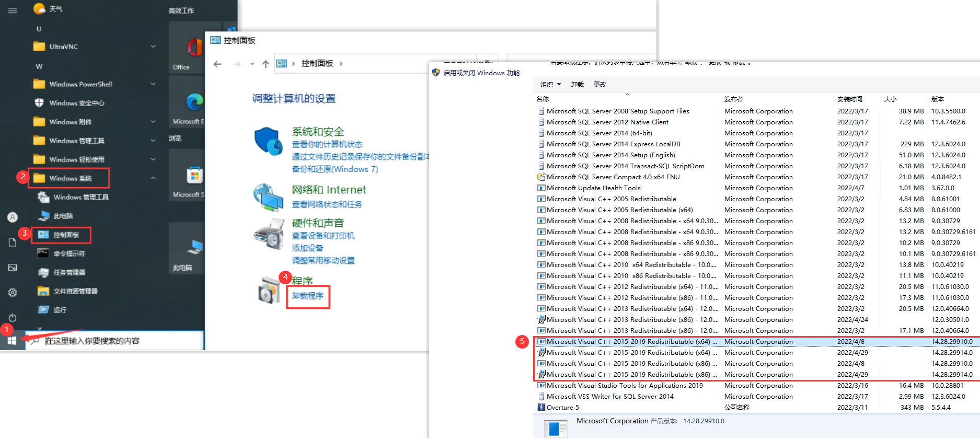Click the Windows Start button
Image resolution: width=980 pixels, height=439 pixels.
pyautogui.click(x=11, y=341)
